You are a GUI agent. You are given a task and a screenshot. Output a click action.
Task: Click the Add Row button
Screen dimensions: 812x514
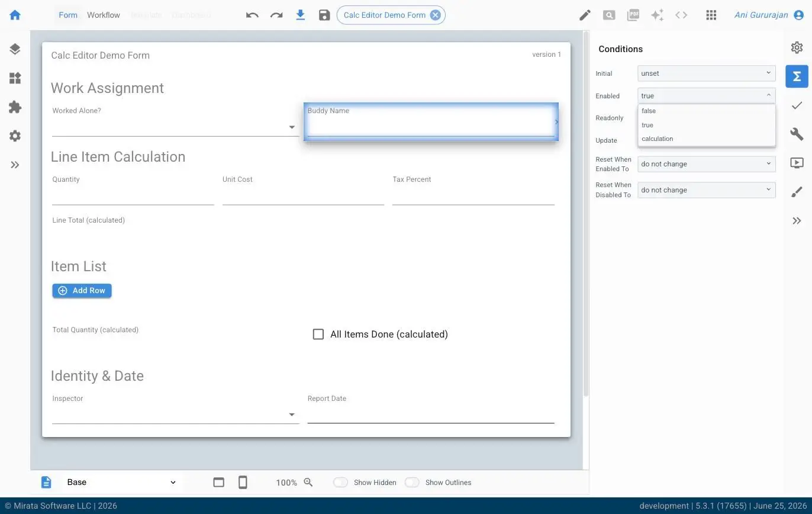pos(82,290)
